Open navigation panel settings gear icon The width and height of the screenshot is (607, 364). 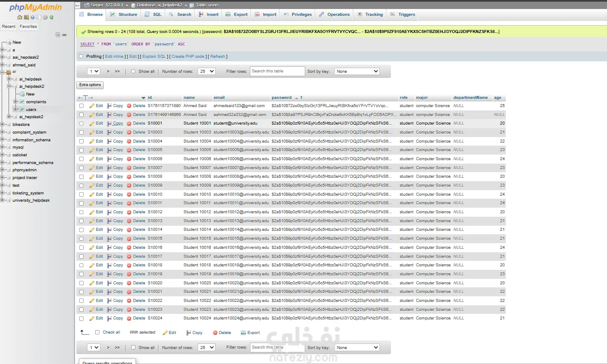tap(45, 18)
